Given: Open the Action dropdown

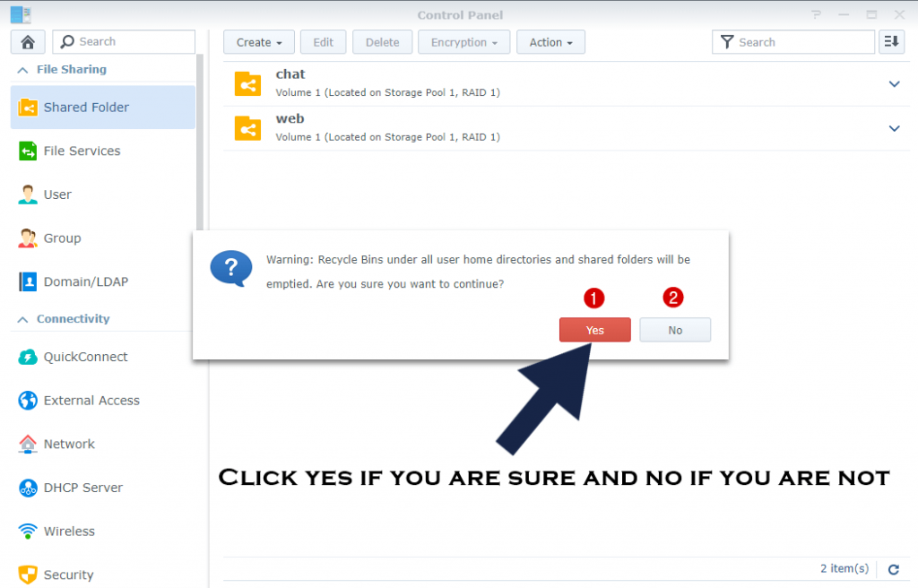Looking at the screenshot, I should click(550, 41).
